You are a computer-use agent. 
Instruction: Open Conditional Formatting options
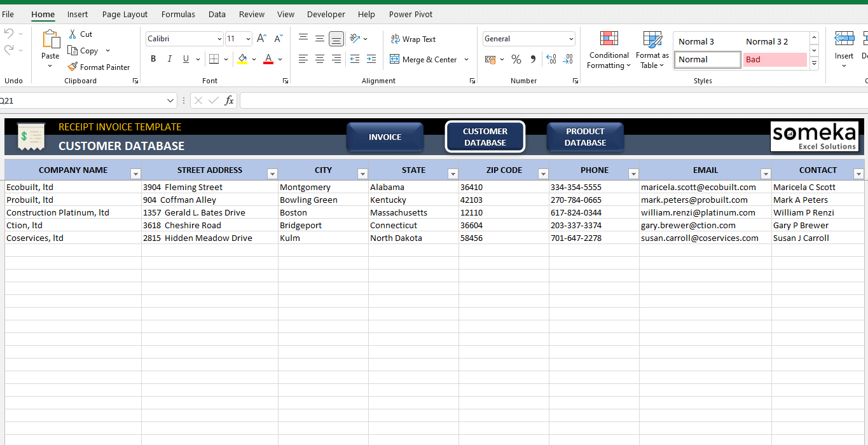(x=609, y=50)
